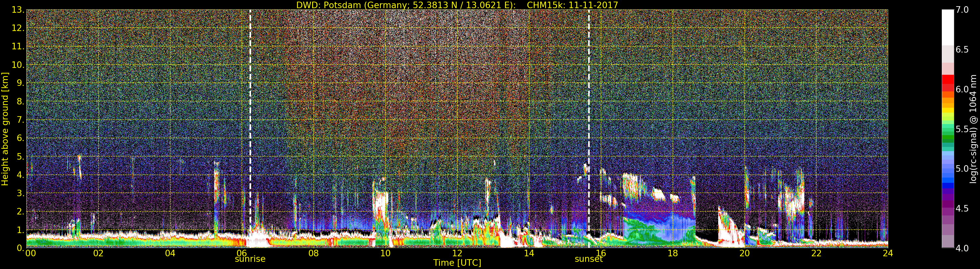Click the height axis tick label '0.'
This screenshot has width=980, height=269.
(20, 248)
